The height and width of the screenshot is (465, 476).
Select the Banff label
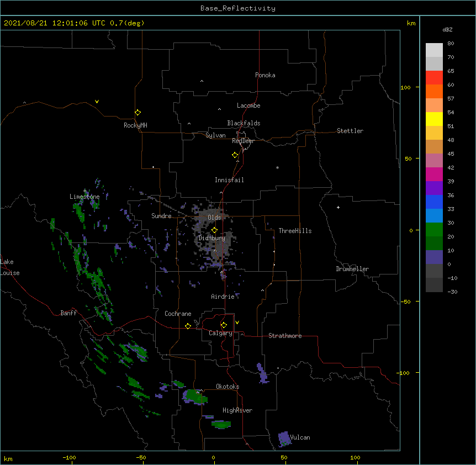point(68,313)
